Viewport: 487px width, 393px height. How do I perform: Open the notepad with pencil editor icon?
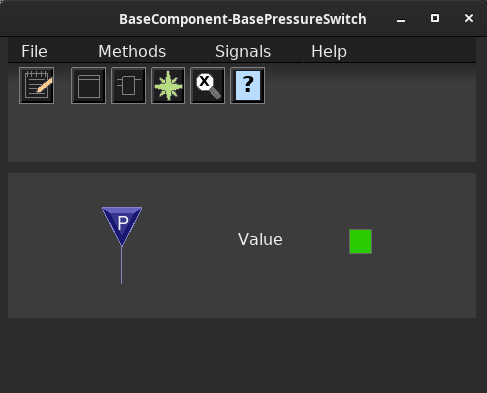click(x=37, y=86)
